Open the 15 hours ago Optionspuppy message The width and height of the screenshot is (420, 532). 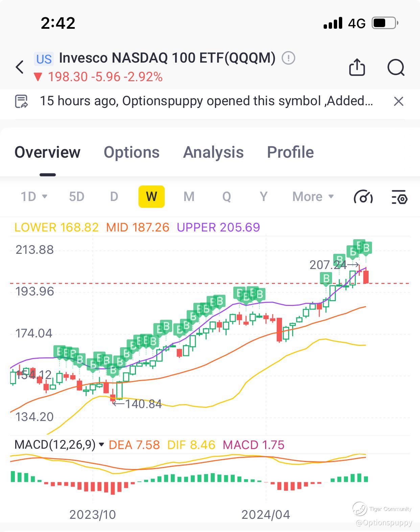206,101
